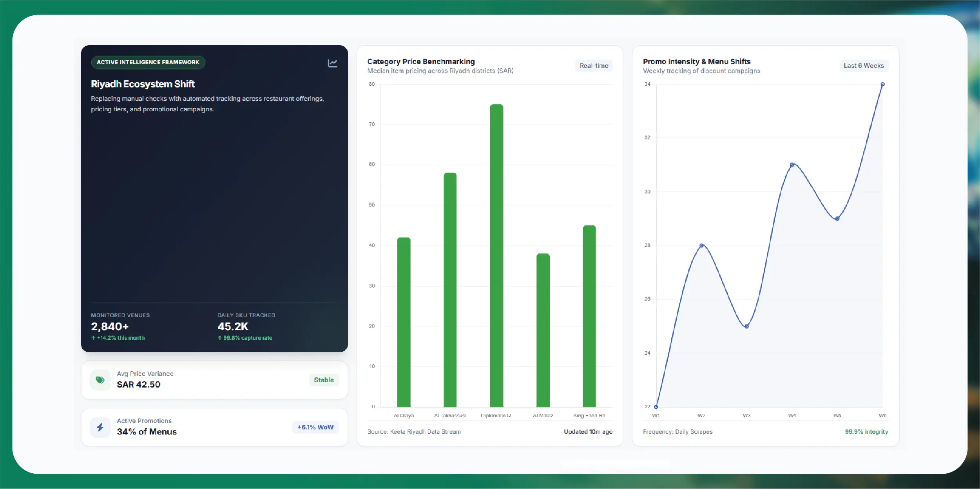Screen dimensions: 980x489
Task: Click the Al Takhassusi axis label
Action: (x=450, y=416)
